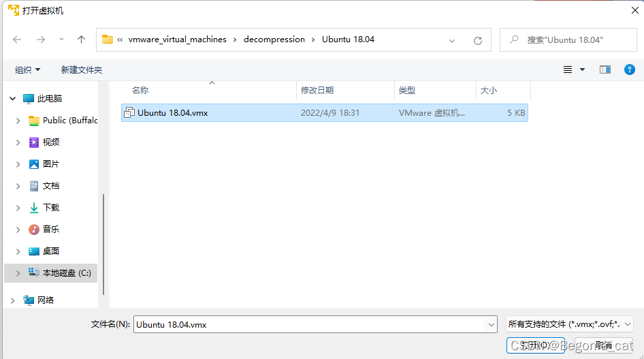Go forward in folder history
The image size is (644, 359).
pyautogui.click(x=41, y=40)
